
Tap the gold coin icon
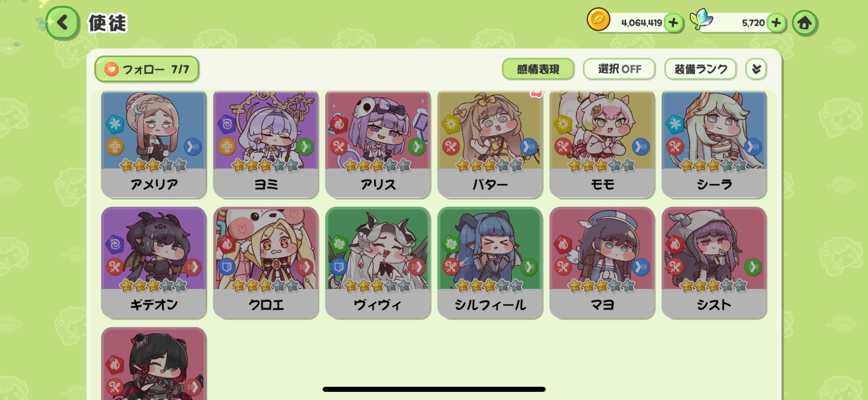(598, 19)
